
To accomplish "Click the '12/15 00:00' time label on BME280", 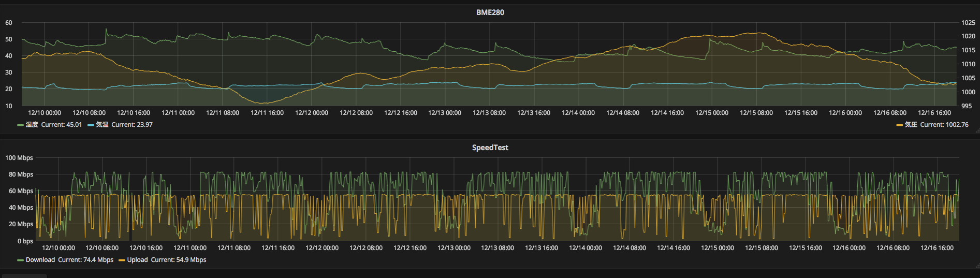I will (x=712, y=113).
